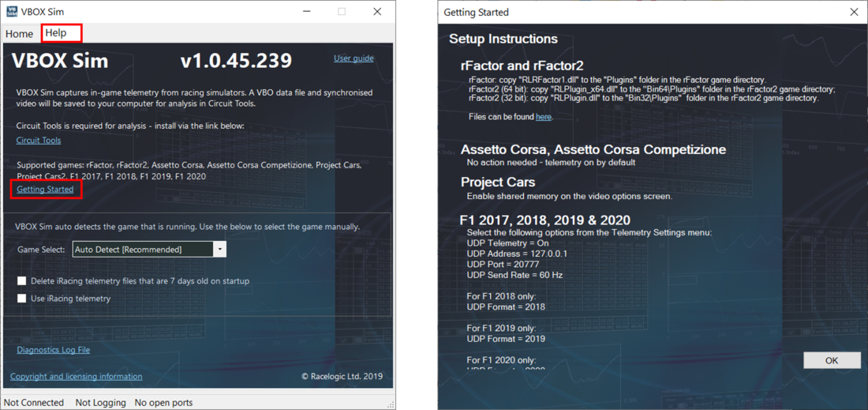Image resolution: width=868 pixels, height=410 pixels.
Task: Close the VBOX Sim window
Action: pyautogui.click(x=377, y=11)
